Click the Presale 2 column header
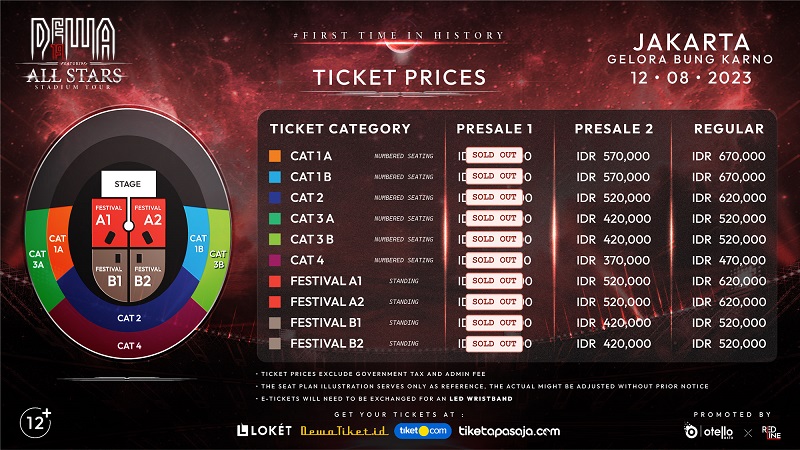This screenshot has width=800, height=450. point(613,129)
